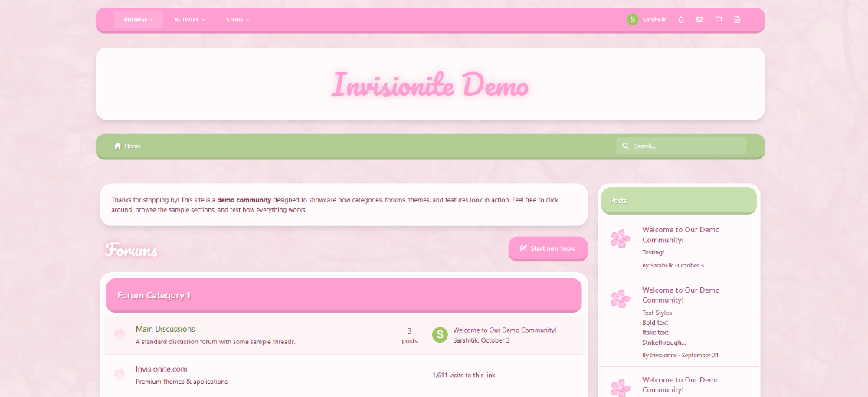This screenshot has height=397, width=868.
Task: Click the document icon in top bar
Action: point(737,20)
